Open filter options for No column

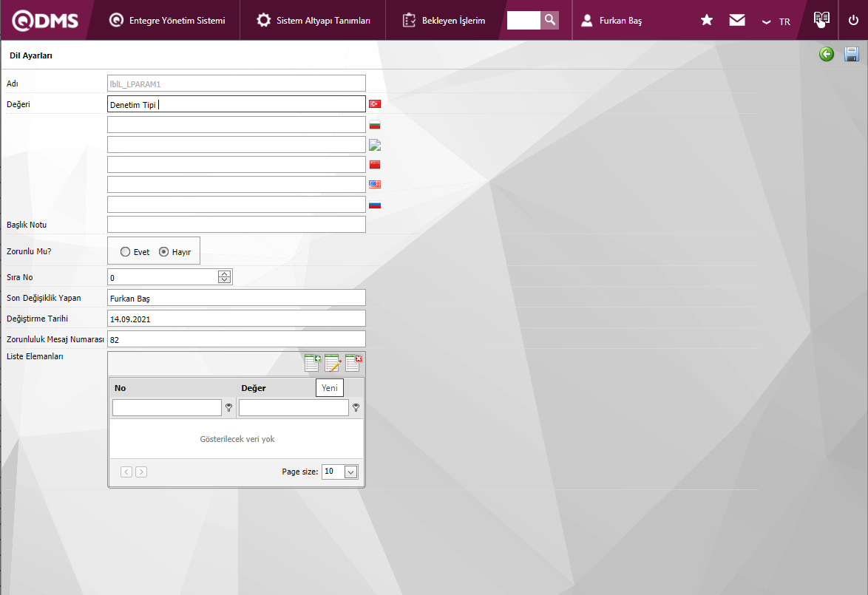point(228,407)
